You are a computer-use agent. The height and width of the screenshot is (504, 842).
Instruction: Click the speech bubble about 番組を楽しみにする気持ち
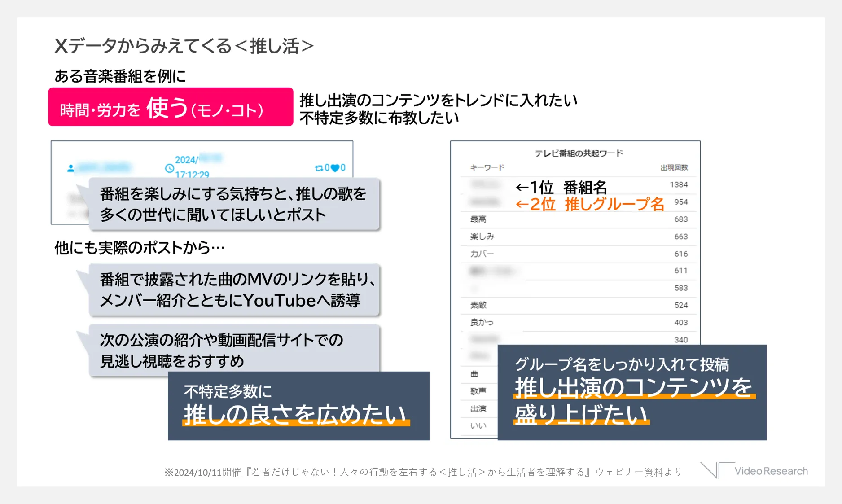click(x=234, y=204)
